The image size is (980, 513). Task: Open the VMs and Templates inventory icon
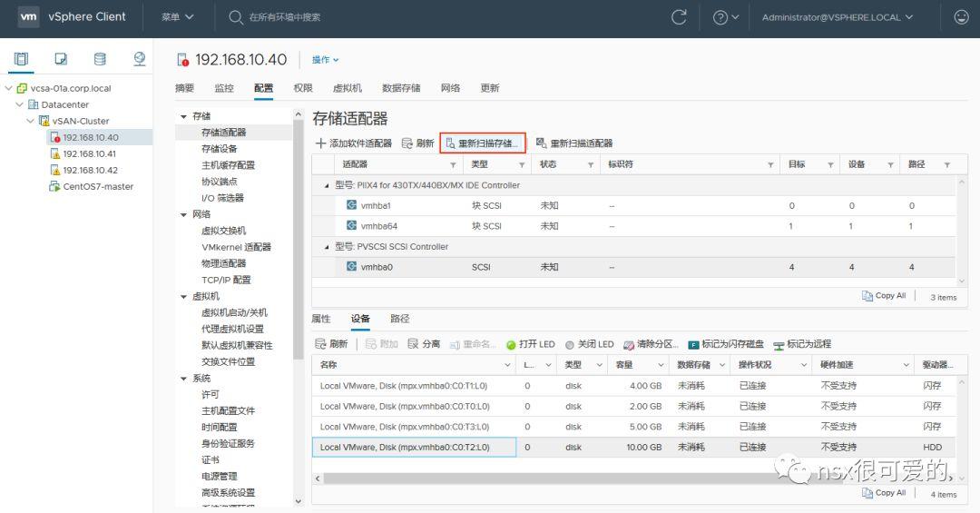tap(61, 59)
